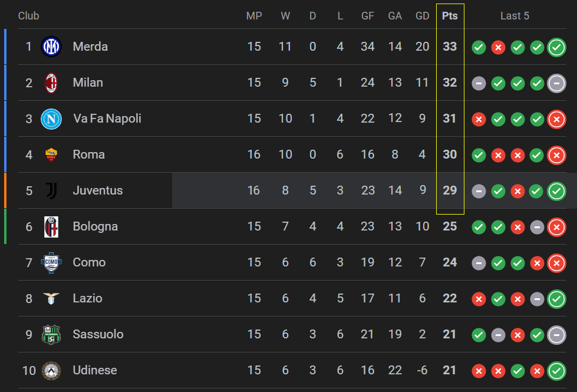Click the highlighted Pts column header
Screen dimensions: 577x392
point(450,16)
